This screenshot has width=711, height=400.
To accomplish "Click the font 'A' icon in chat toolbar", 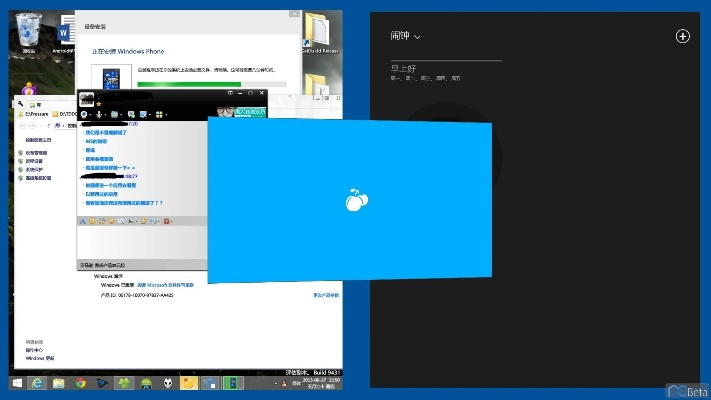I will pos(84,220).
